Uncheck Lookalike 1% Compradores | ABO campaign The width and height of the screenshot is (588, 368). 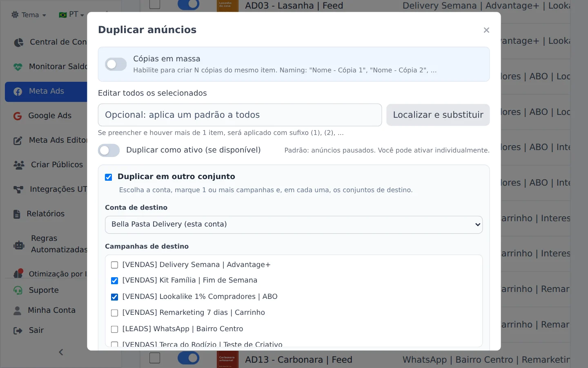(x=114, y=297)
